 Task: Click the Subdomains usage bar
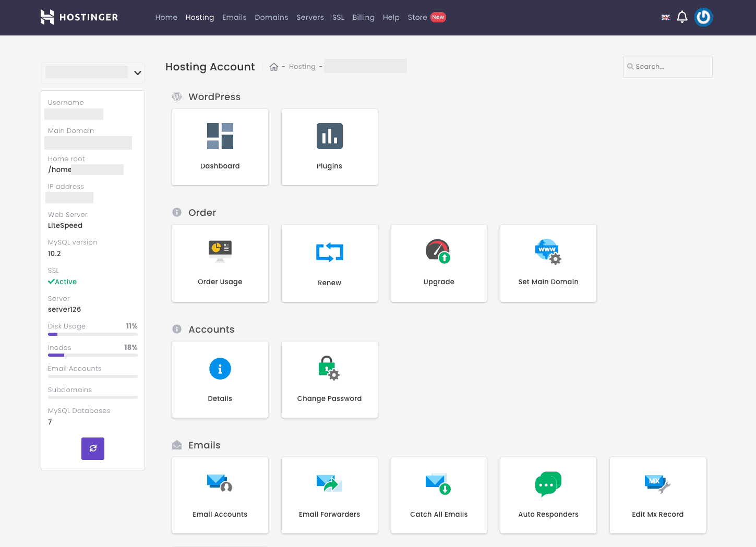tap(93, 397)
